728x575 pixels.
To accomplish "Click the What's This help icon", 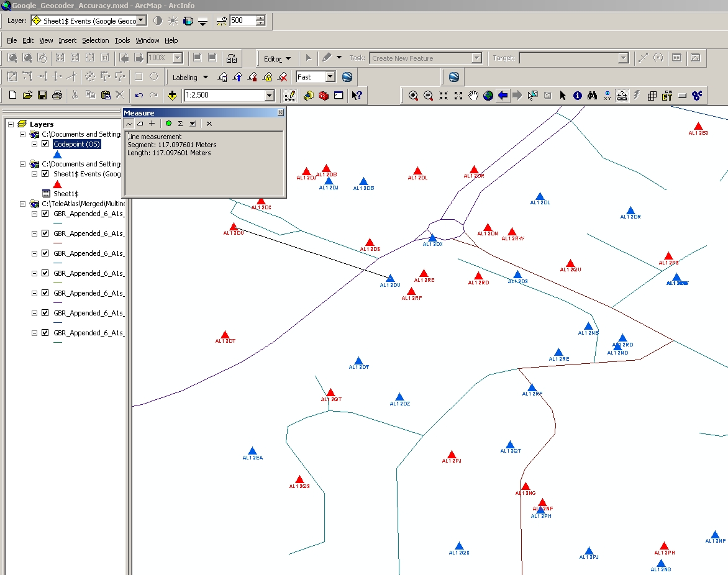I will (357, 95).
